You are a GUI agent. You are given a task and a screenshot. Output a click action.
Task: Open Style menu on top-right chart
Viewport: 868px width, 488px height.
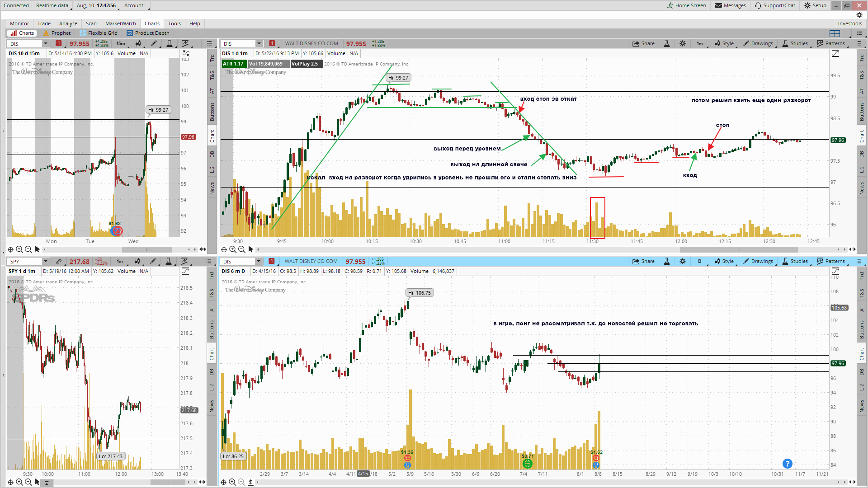(x=724, y=44)
